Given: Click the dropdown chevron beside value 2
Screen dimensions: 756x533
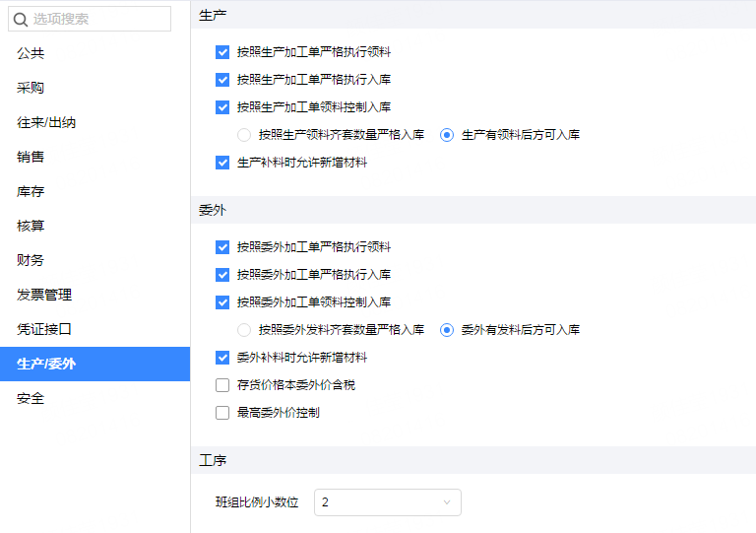Looking at the screenshot, I should [447, 502].
